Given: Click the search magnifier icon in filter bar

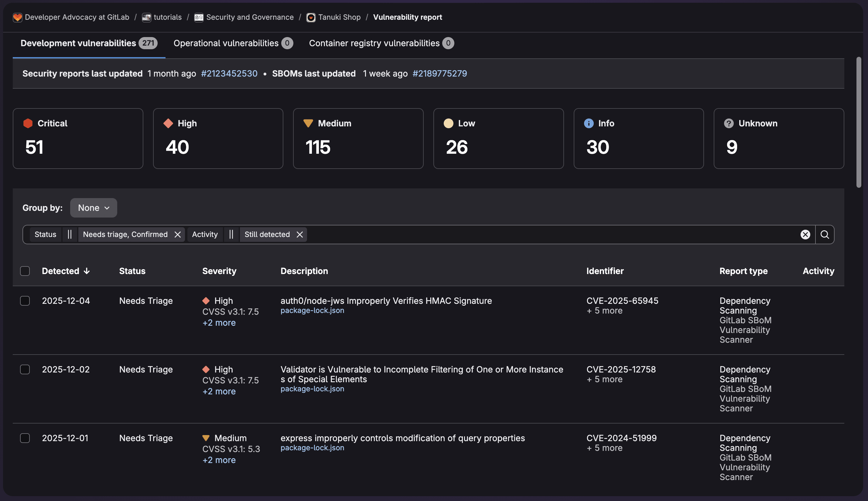Looking at the screenshot, I should 824,234.
